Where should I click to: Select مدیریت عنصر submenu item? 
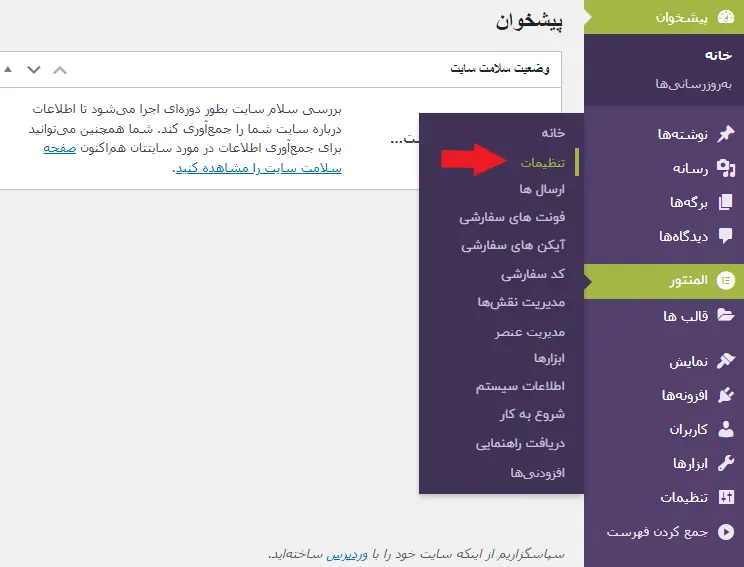pyautogui.click(x=530, y=332)
